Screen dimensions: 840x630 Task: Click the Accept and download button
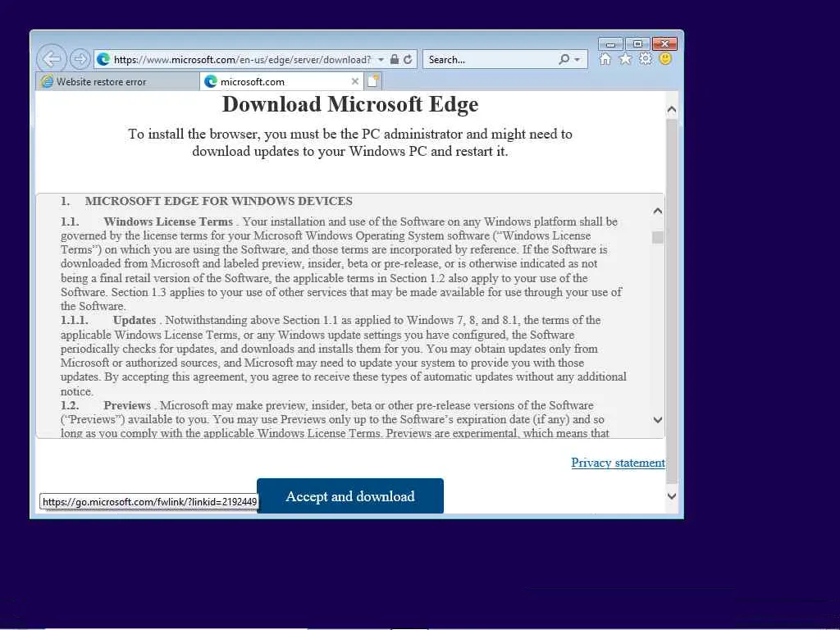coord(350,496)
